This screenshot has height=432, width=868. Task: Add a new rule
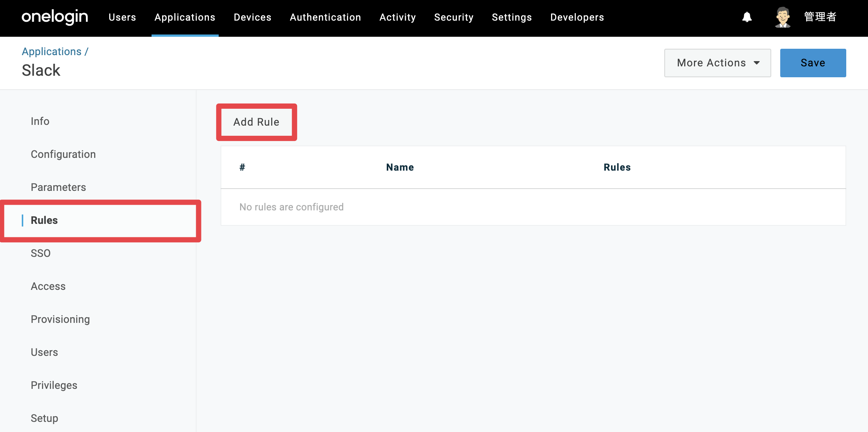pyautogui.click(x=256, y=122)
